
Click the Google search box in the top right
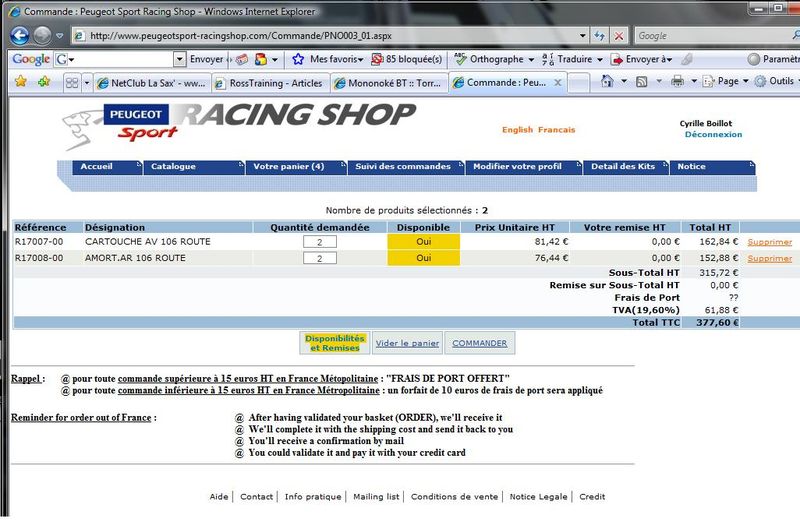pos(712,36)
